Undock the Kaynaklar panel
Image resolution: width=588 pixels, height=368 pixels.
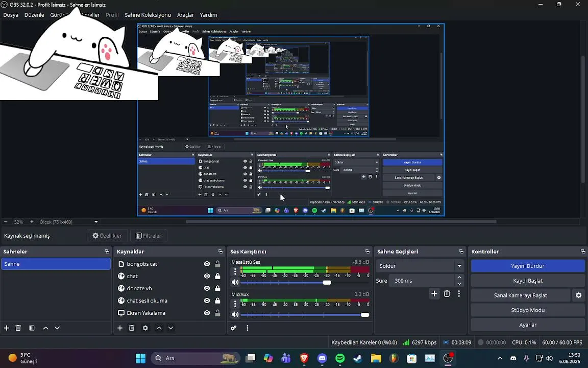(x=220, y=251)
